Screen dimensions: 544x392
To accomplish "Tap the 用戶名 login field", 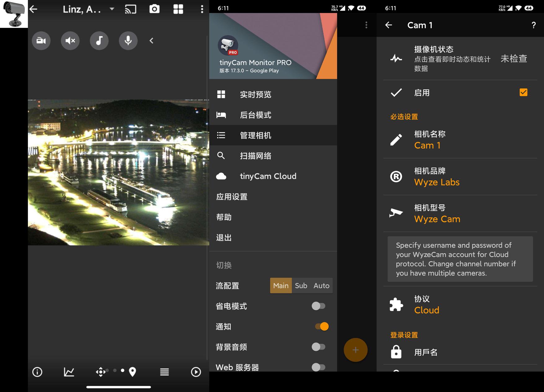I will 460,352.
